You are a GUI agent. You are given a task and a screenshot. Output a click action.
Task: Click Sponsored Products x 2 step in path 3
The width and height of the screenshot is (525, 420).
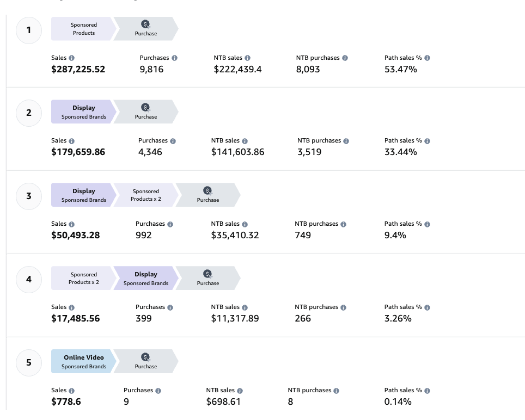145,195
